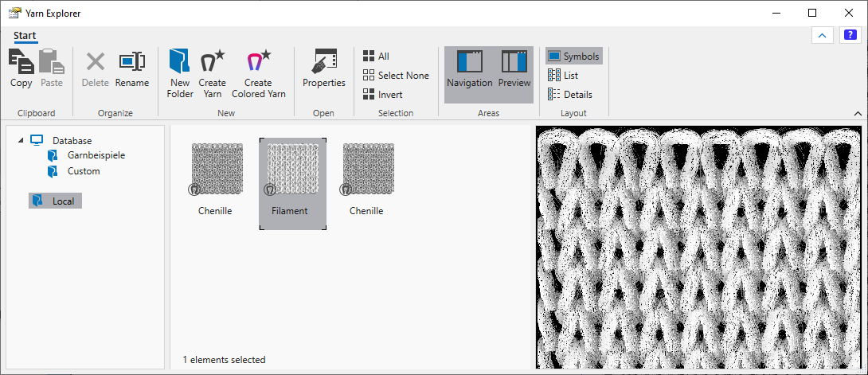Switch layout to Symbols view
Viewport: 868px width, 375px height.
click(x=573, y=57)
